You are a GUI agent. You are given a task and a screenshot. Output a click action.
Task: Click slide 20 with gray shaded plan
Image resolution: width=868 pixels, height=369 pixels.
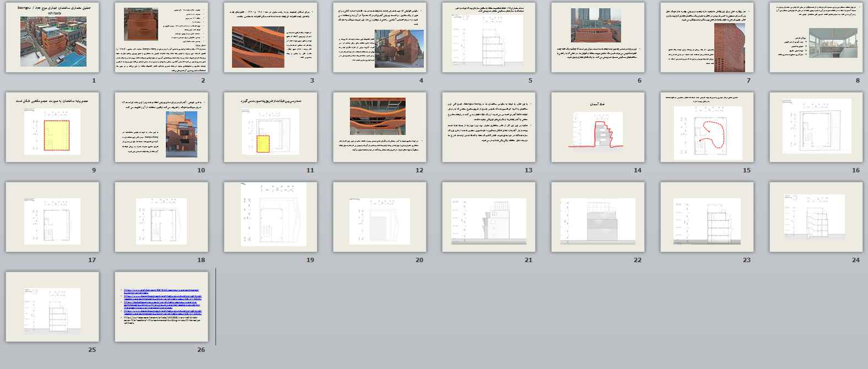click(380, 217)
